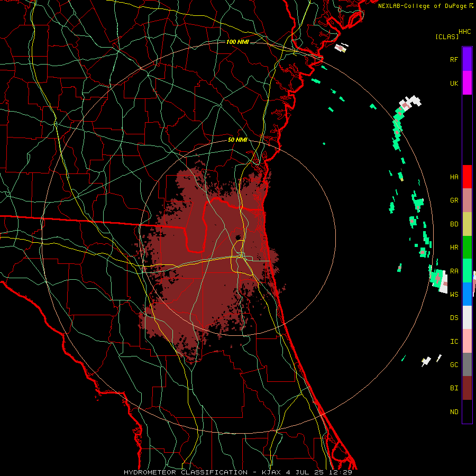
Task: Click the GC legend label
Action: click(454, 365)
